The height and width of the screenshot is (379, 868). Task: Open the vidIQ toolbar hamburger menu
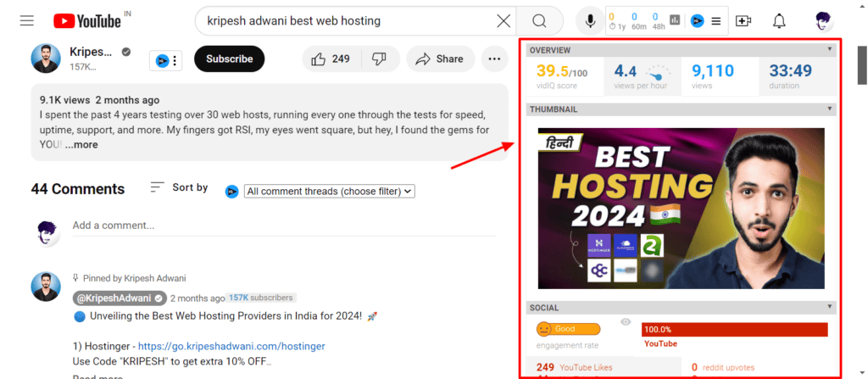click(716, 20)
